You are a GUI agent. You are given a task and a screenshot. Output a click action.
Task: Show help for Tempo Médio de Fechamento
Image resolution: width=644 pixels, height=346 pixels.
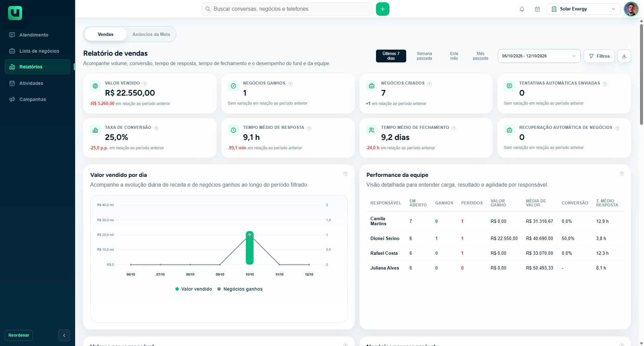click(x=454, y=128)
